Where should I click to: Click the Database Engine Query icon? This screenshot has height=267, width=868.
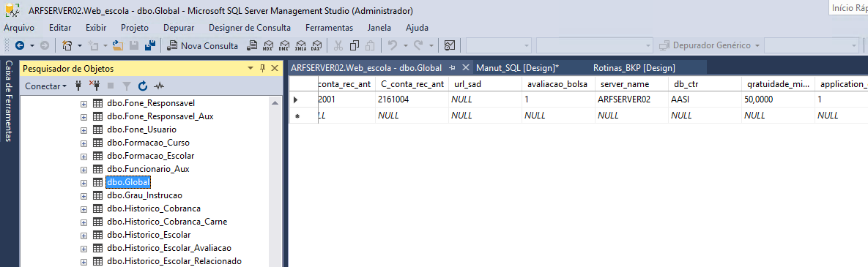(x=252, y=45)
